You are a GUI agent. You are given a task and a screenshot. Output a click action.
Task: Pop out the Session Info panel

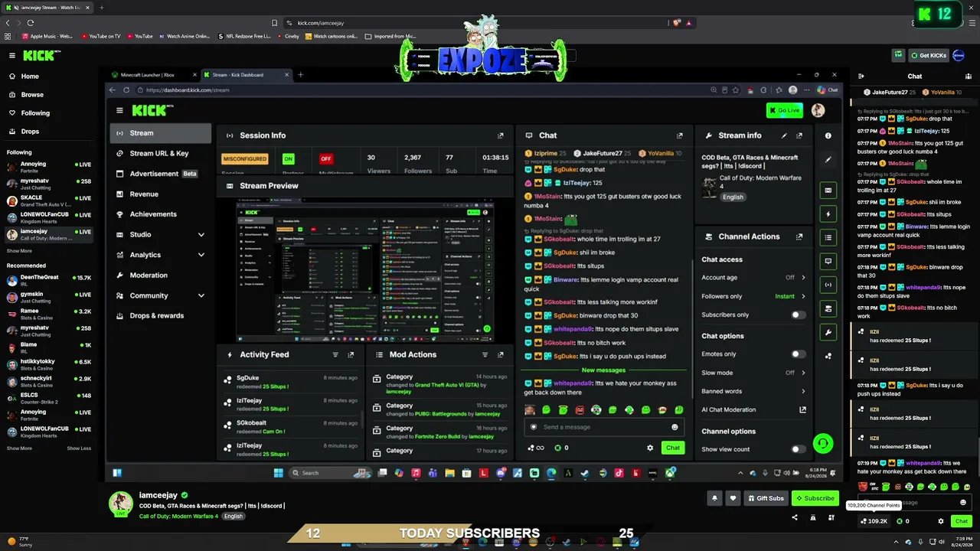click(x=501, y=135)
